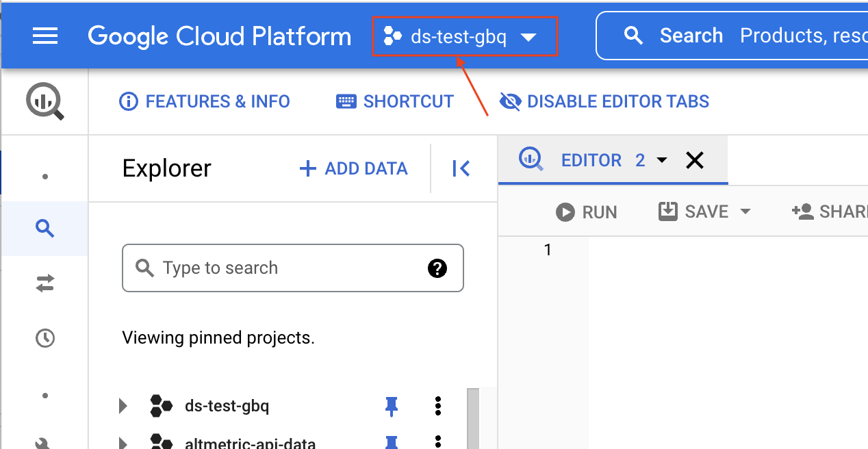Select SQL workspace search icon in sidebar
Screen dimensions: 868x449
pyautogui.click(x=45, y=229)
